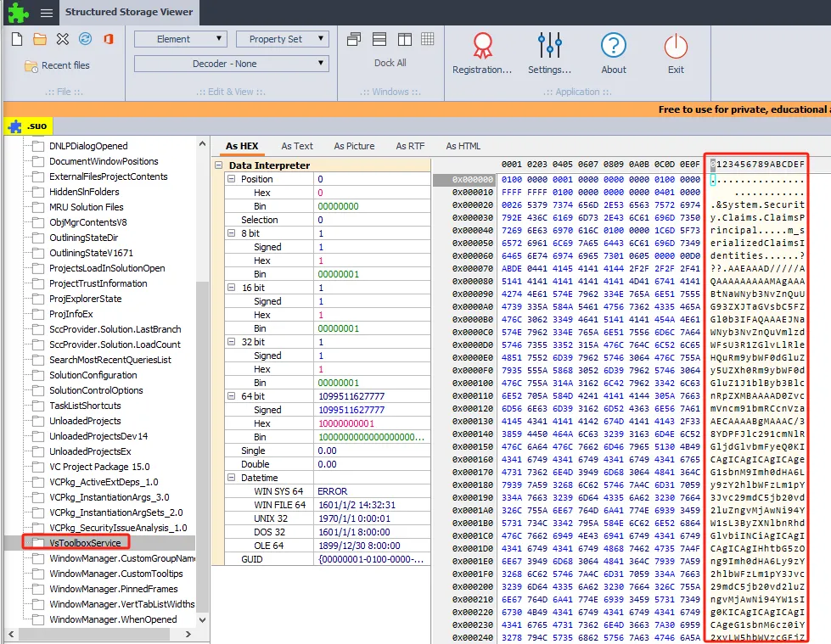The image size is (831, 644).
Task: Open the Element dropdown
Action: pyautogui.click(x=180, y=39)
